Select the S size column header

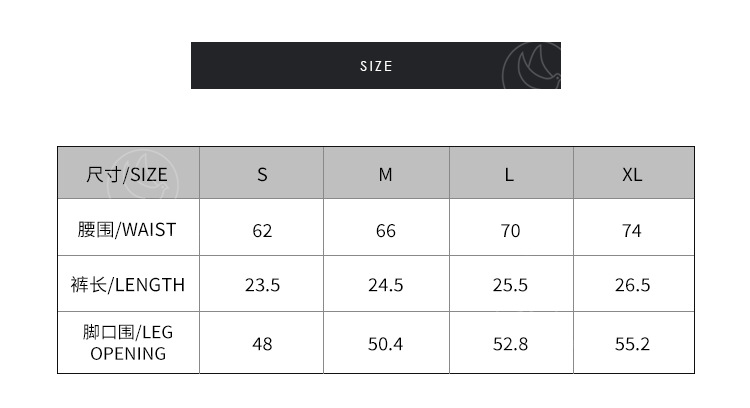point(262,174)
